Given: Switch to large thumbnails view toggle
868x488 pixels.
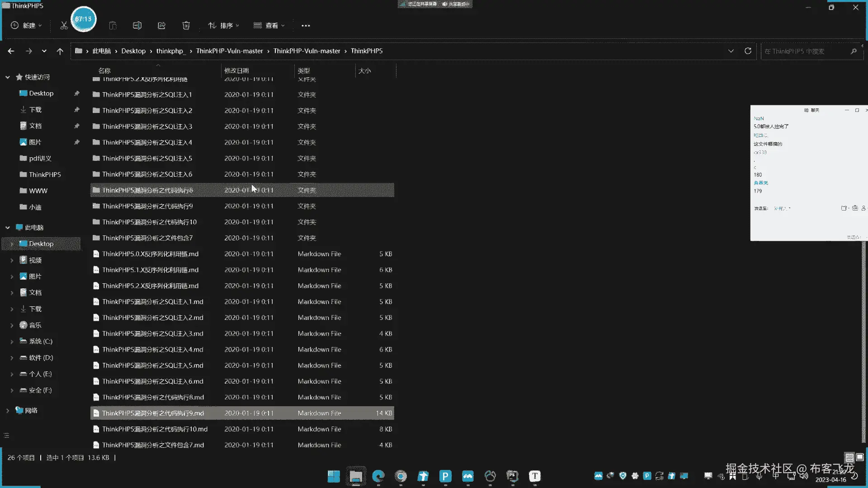Looking at the screenshot, I should [859, 457].
